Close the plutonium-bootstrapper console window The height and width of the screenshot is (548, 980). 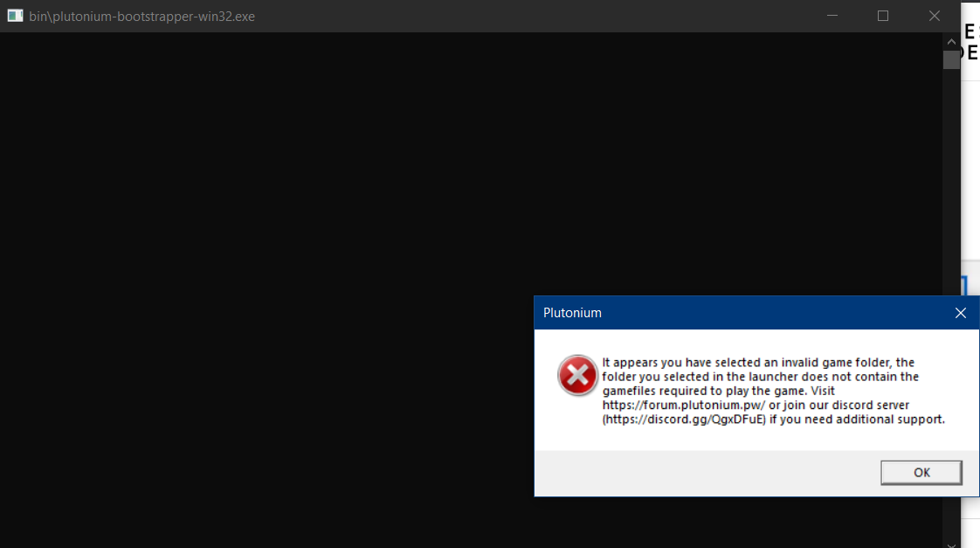click(934, 16)
